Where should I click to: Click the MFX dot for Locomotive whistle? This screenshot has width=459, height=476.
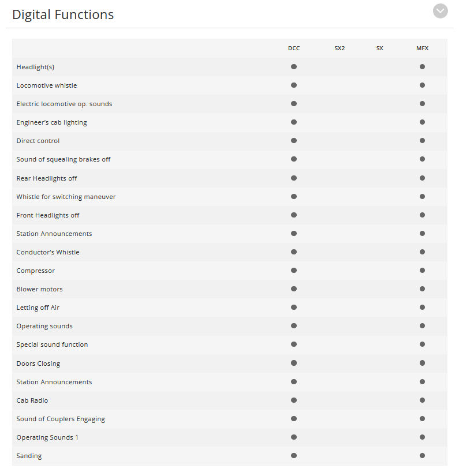click(x=422, y=85)
